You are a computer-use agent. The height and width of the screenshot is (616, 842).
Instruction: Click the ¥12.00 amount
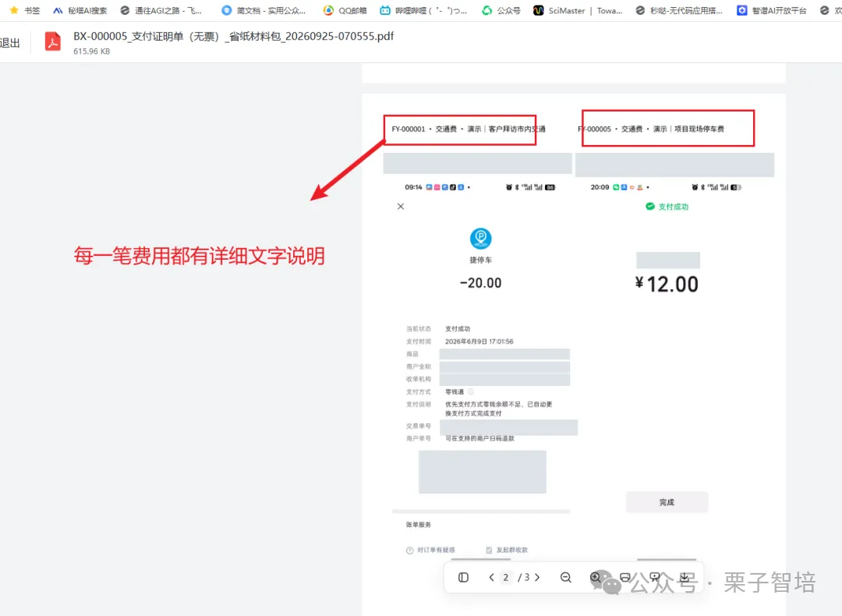(667, 284)
